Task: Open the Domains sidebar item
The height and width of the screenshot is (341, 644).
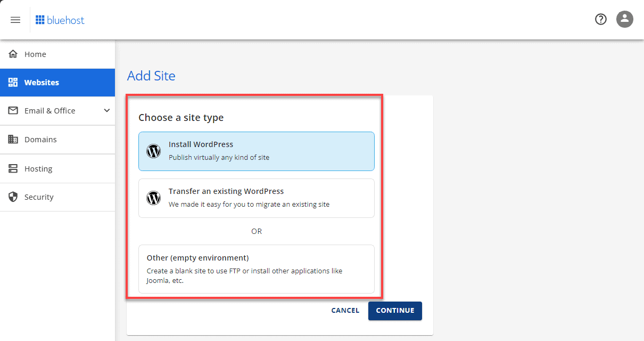Action: click(x=57, y=140)
